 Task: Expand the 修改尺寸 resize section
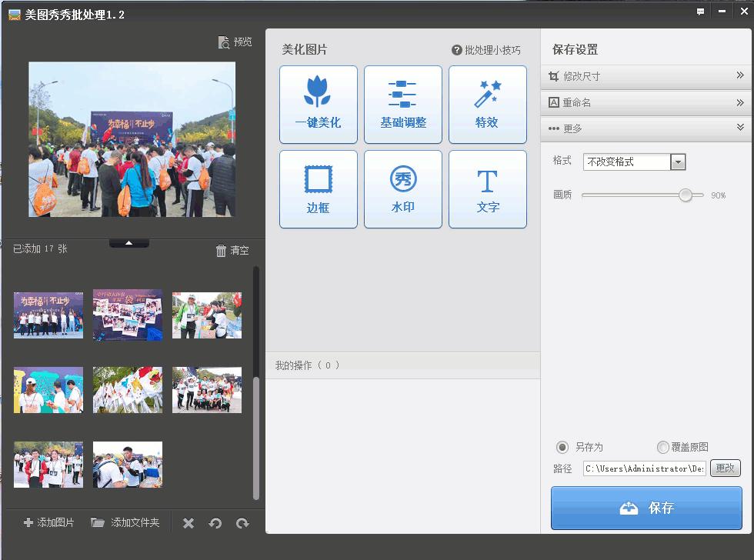coord(739,75)
